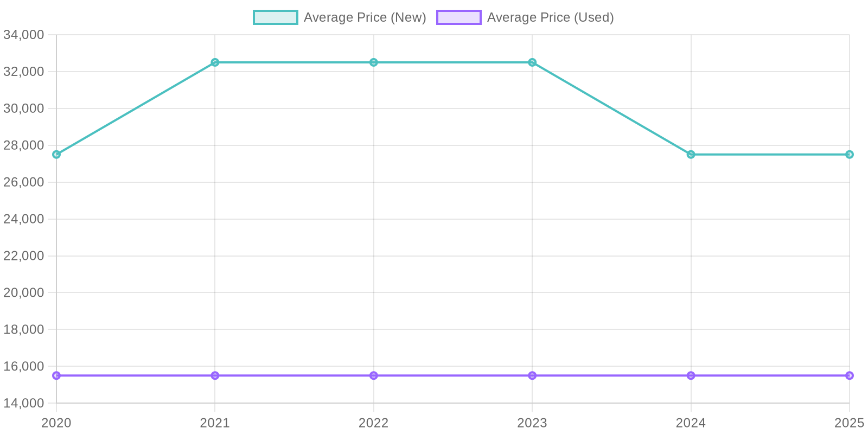Click the Average Price (New) teal legend swatch
Image resolution: width=868 pixels, height=434 pixels.
coord(275,17)
